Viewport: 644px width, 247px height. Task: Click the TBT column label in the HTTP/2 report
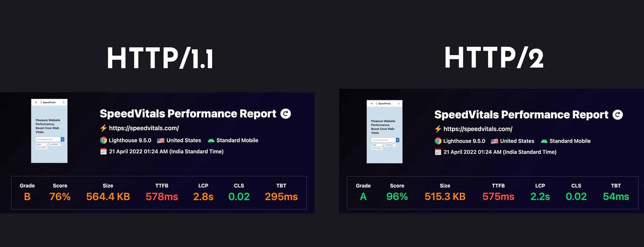tap(616, 186)
